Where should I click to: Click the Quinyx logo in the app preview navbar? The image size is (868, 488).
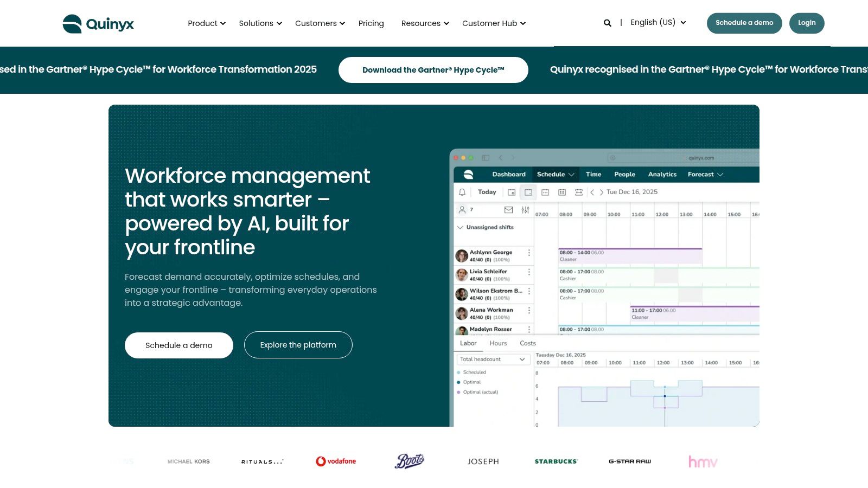tap(468, 175)
